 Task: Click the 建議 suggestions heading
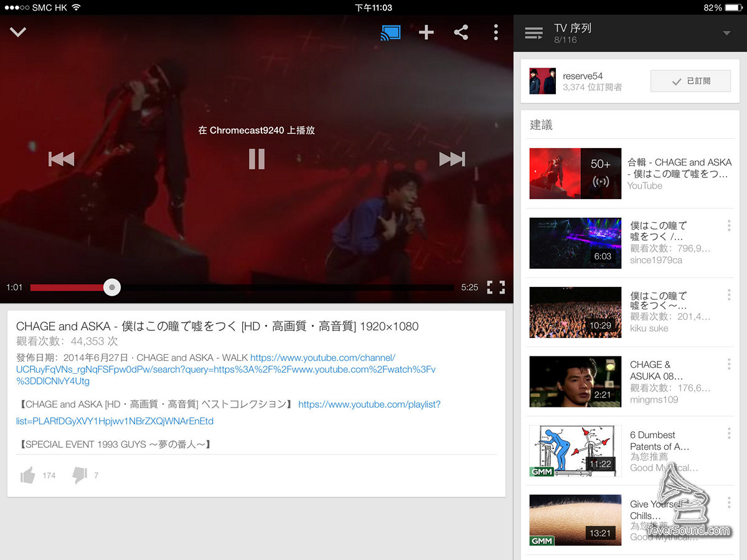click(541, 124)
